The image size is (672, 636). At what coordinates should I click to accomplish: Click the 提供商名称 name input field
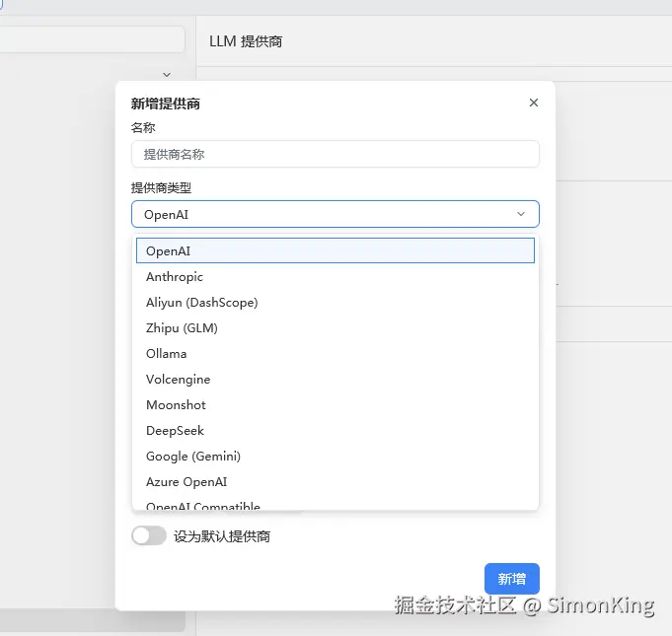click(336, 154)
